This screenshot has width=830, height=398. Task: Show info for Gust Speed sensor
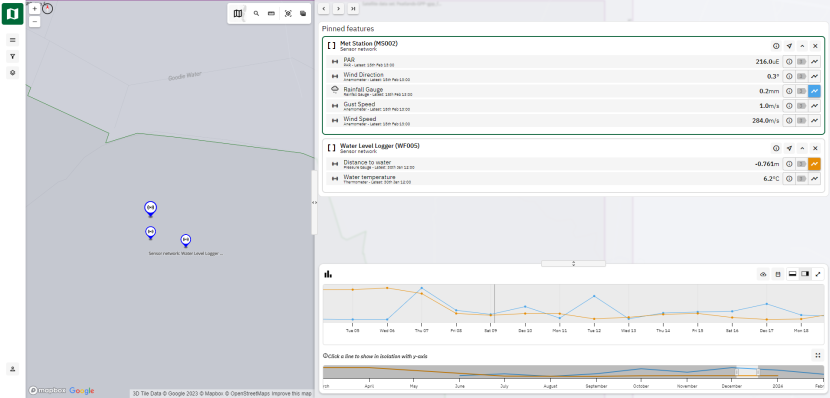789,106
